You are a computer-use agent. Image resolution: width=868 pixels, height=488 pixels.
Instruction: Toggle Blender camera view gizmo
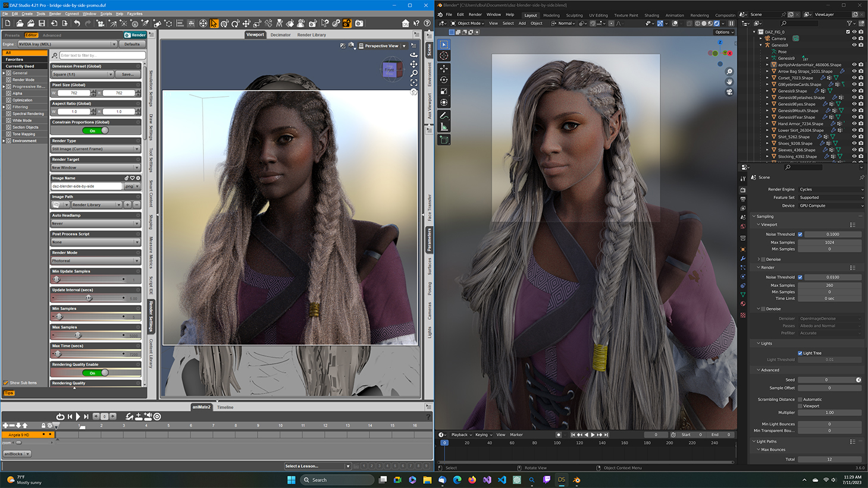pyautogui.click(x=729, y=92)
